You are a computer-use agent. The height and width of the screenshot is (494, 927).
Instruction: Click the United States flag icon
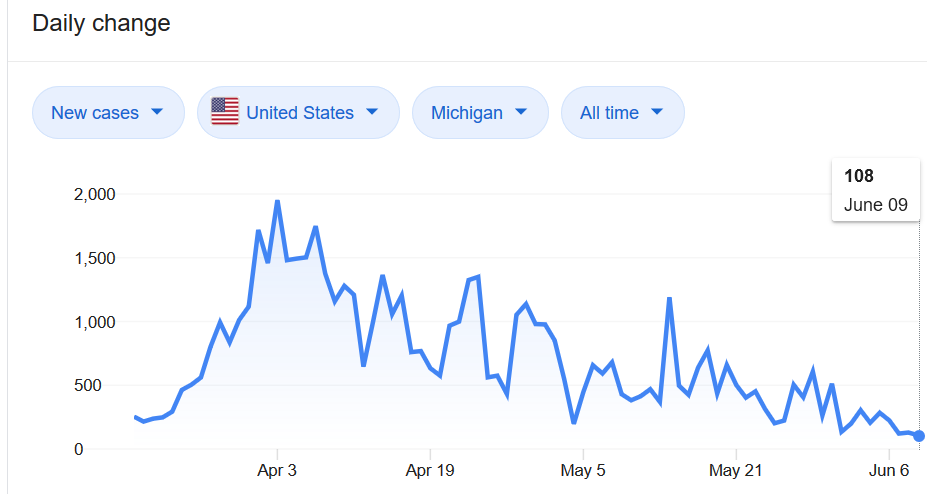click(x=225, y=112)
